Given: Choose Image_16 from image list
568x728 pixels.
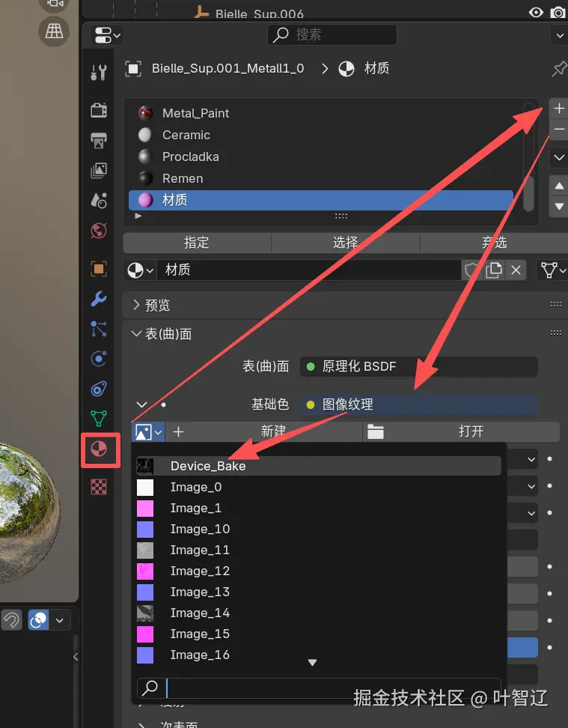Looking at the screenshot, I should point(318,655).
